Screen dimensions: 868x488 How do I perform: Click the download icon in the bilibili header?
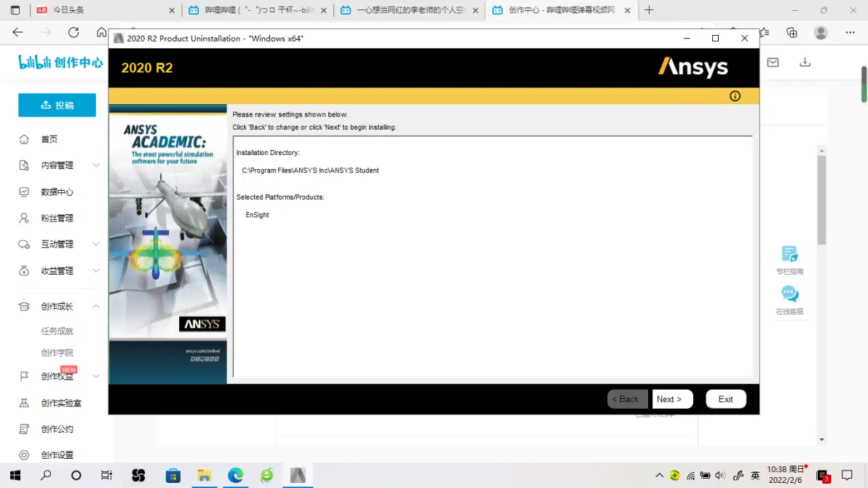(805, 62)
